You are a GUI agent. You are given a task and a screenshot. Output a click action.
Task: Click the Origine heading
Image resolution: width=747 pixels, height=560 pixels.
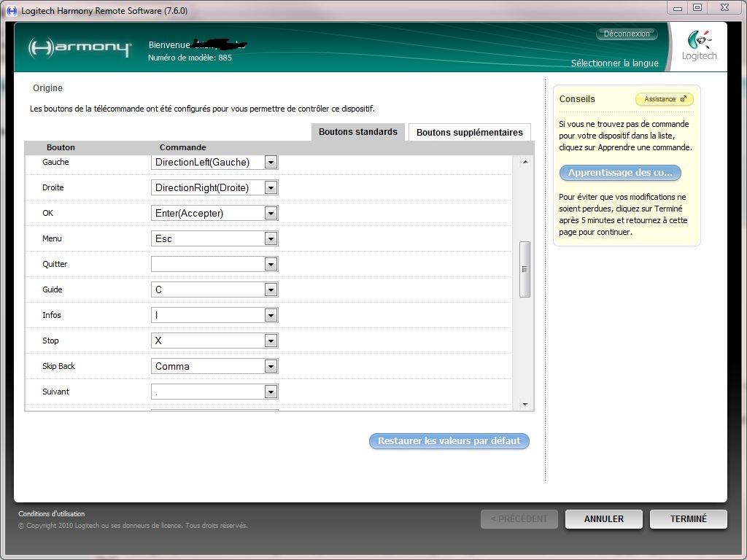pos(47,88)
